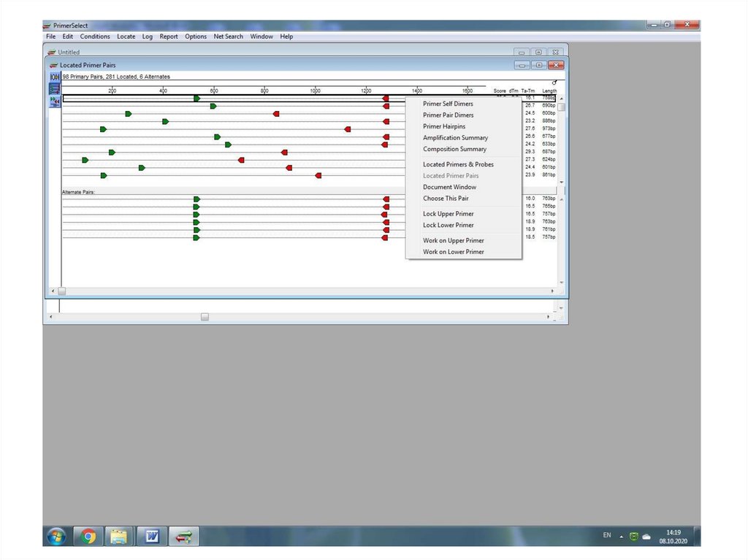The image size is (748, 560).
Task: Click the Untitled window's horizontal scrollbar thumb
Action: click(205, 317)
